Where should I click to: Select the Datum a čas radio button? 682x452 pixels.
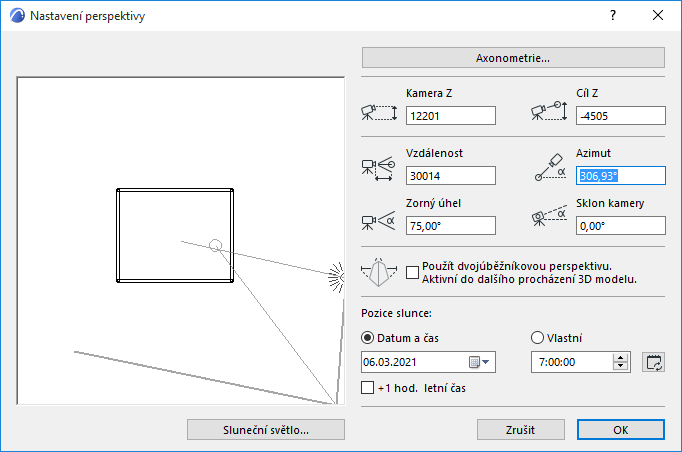click(x=368, y=337)
